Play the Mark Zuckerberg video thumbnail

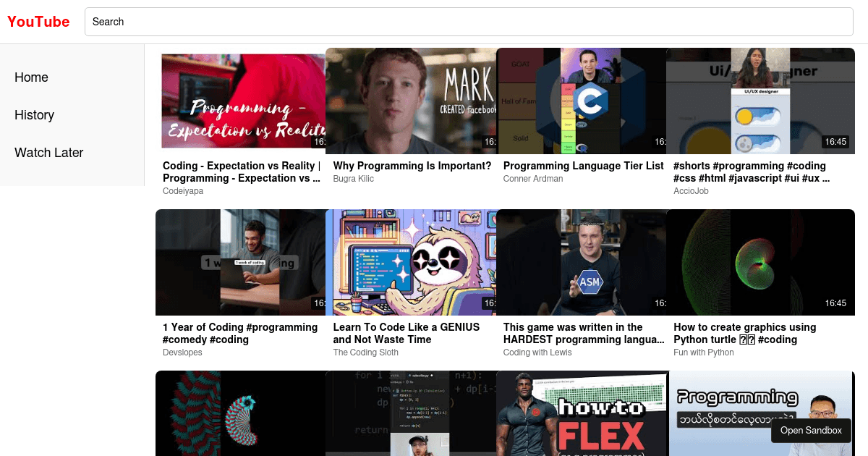(411, 101)
